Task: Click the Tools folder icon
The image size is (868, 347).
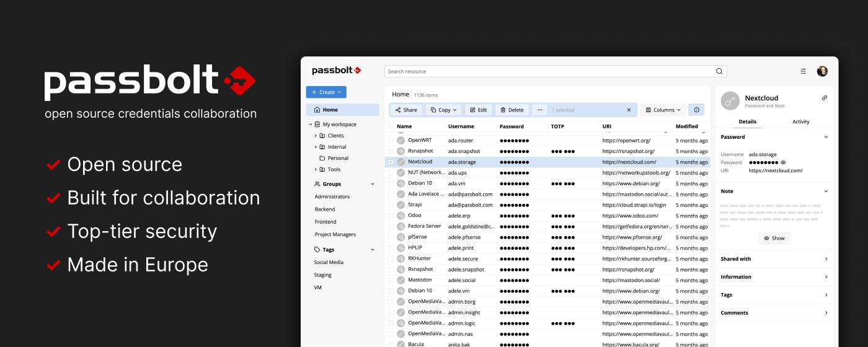Action: 322,169
